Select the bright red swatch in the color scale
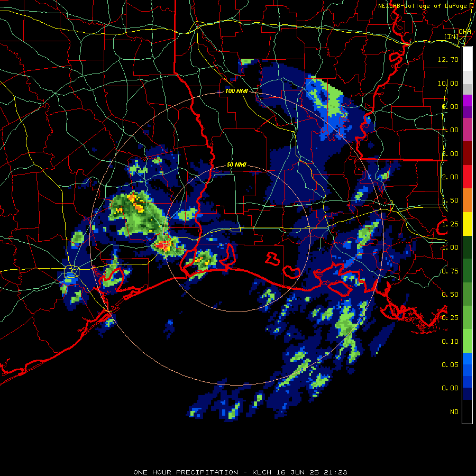This screenshot has height=476, width=476. click(467, 177)
